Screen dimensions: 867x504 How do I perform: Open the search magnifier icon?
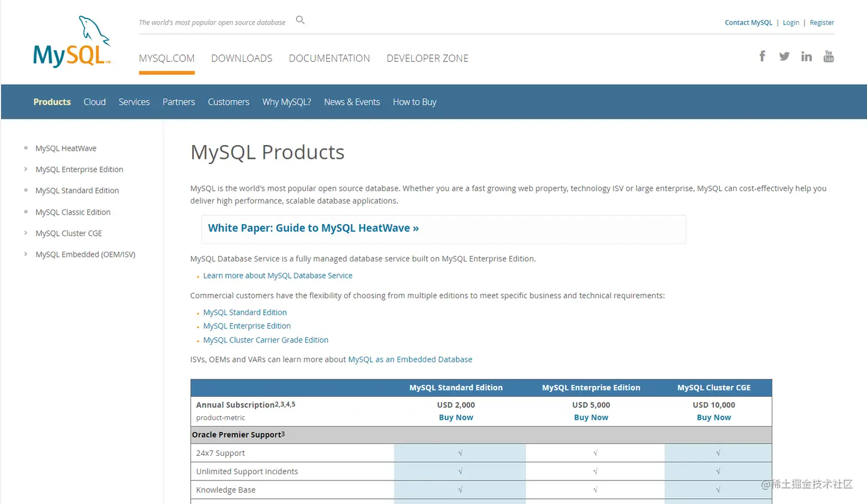click(x=300, y=20)
